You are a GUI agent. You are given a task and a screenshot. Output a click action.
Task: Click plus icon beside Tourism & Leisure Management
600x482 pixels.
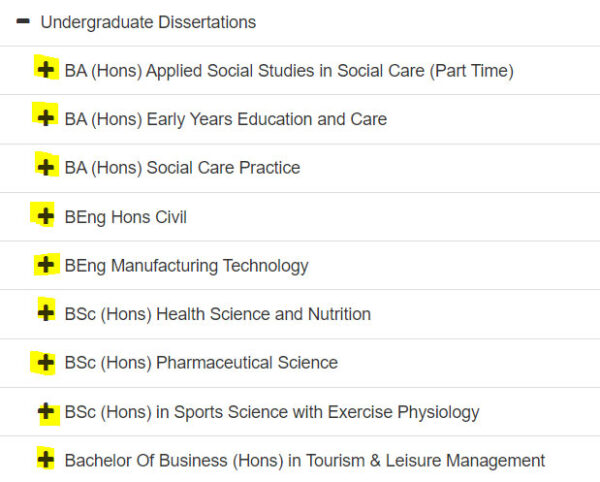[x=45, y=460]
